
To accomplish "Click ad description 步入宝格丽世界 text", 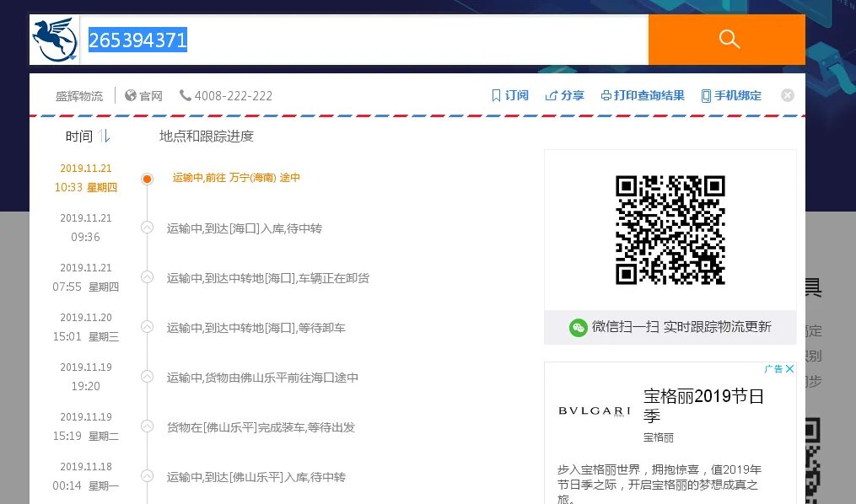I will click(x=659, y=484).
